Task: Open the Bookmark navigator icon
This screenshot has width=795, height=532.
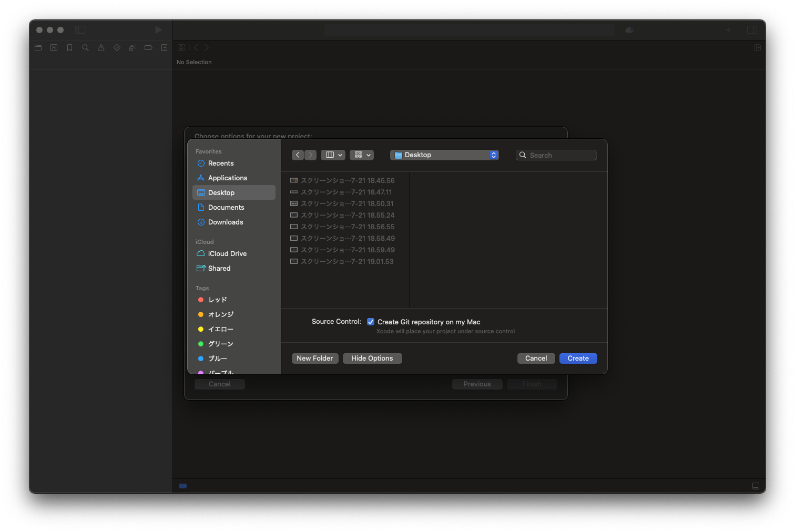Action: [69, 47]
